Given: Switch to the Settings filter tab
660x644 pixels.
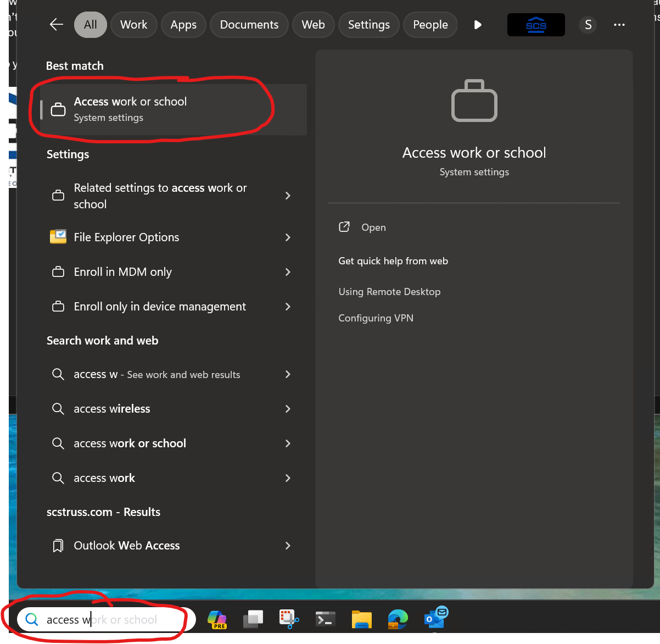Looking at the screenshot, I should (x=369, y=25).
